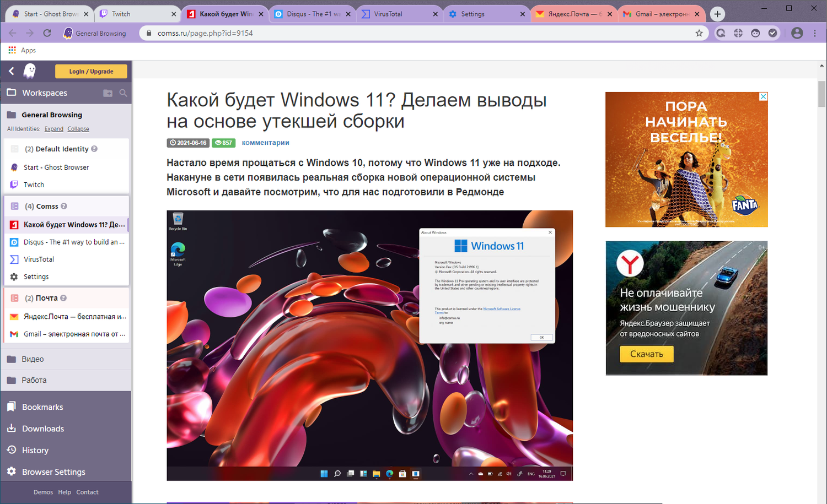
Task: Search workspaces with magnifier icon
Action: coord(123,93)
